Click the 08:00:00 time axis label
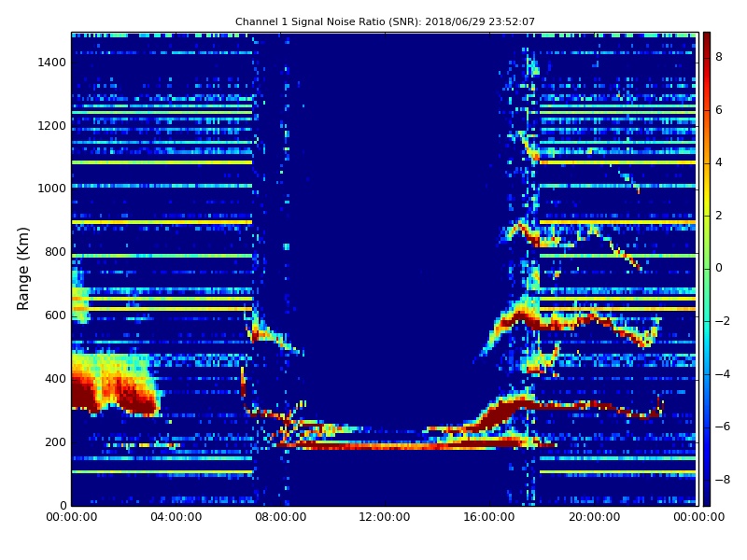 click(281, 517)
